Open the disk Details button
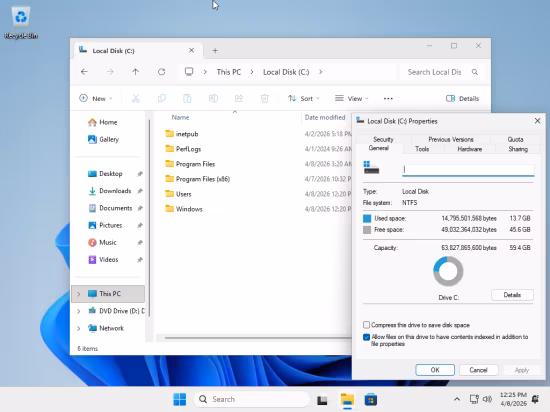 (x=512, y=295)
